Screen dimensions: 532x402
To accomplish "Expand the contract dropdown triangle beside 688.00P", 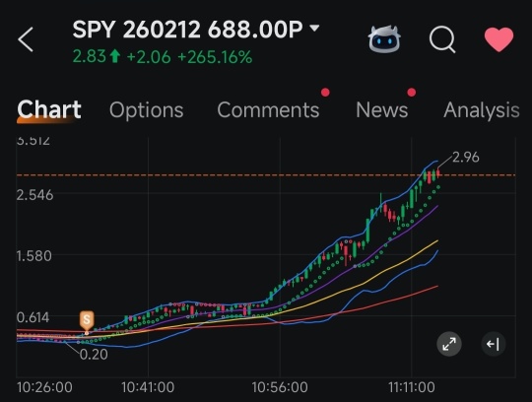I will (x=314, y=28).
